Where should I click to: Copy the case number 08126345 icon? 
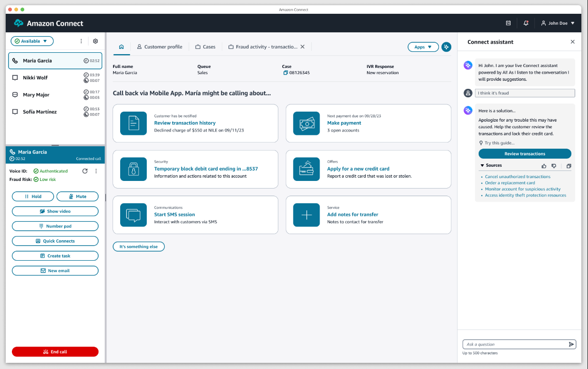coord(285,73)
